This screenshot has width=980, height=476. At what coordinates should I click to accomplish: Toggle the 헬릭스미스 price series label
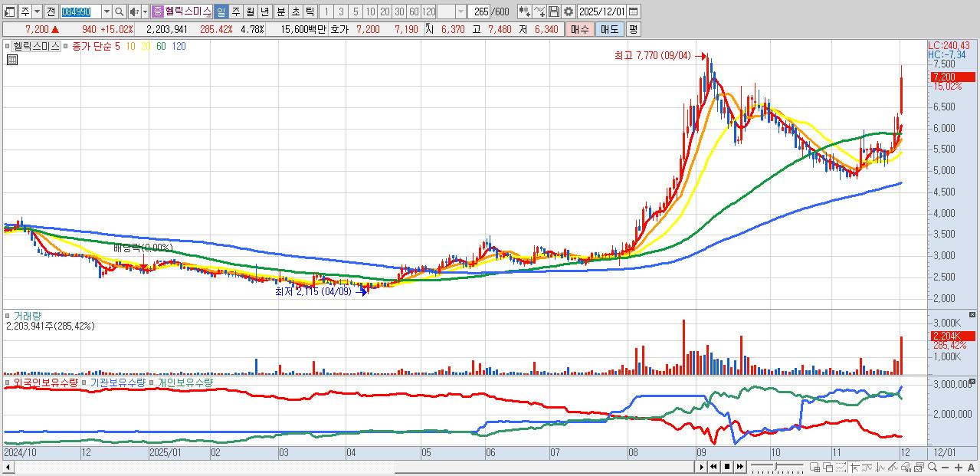click(34, 46)
